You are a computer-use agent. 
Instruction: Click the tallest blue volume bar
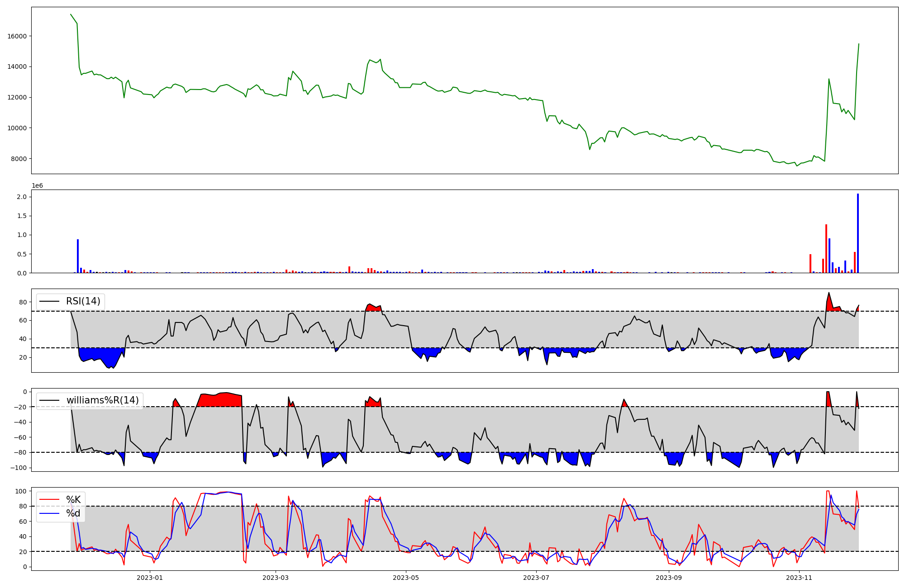pos(858,233)
